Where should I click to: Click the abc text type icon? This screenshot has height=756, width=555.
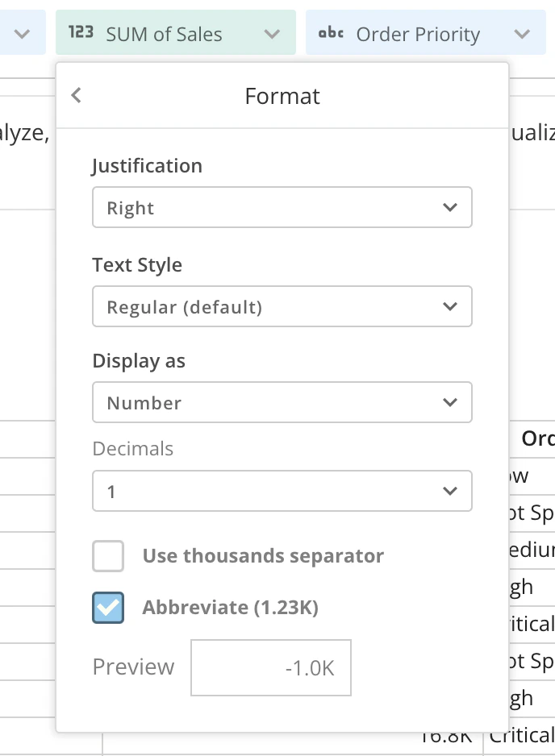tap(331, 33)
